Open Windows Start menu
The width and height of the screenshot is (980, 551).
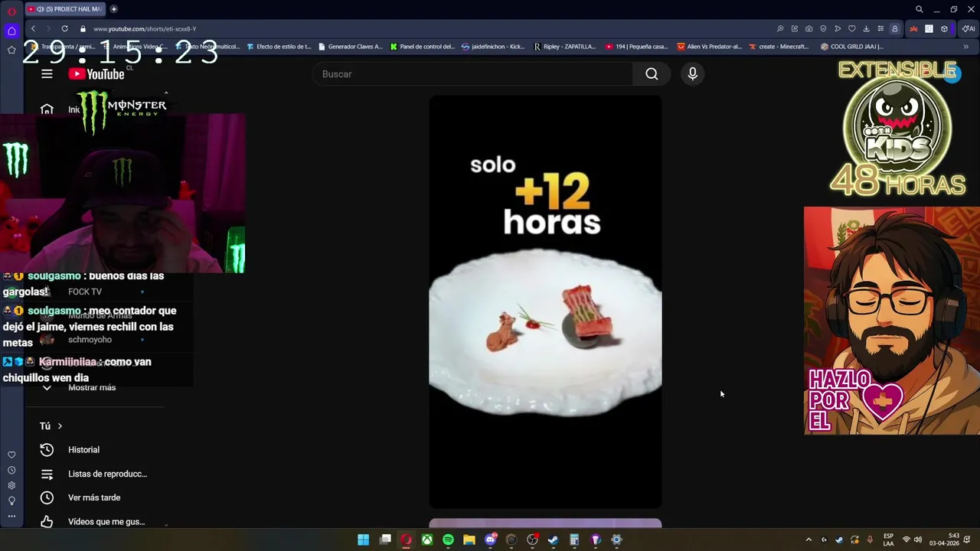pyautogui.click(x=363, y=540)
